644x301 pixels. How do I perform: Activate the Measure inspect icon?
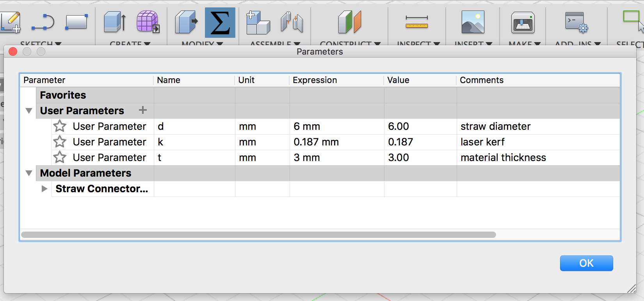(417, 22)
